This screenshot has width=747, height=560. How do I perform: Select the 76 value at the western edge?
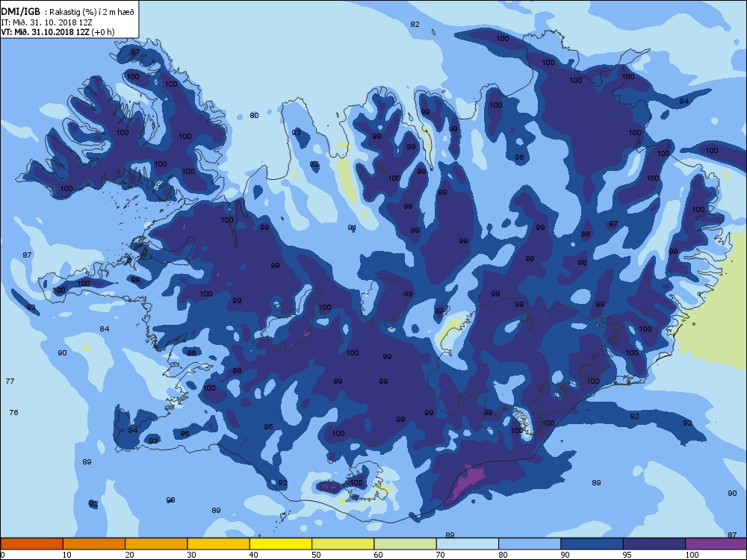[13, 413]
